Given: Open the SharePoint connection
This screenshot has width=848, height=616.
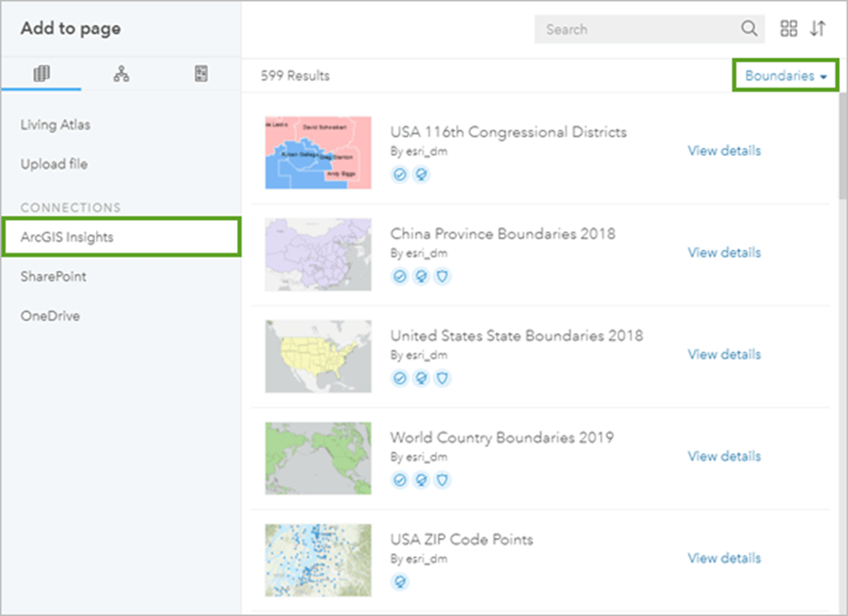Looking at the screenshot, I should coord(53,277).
